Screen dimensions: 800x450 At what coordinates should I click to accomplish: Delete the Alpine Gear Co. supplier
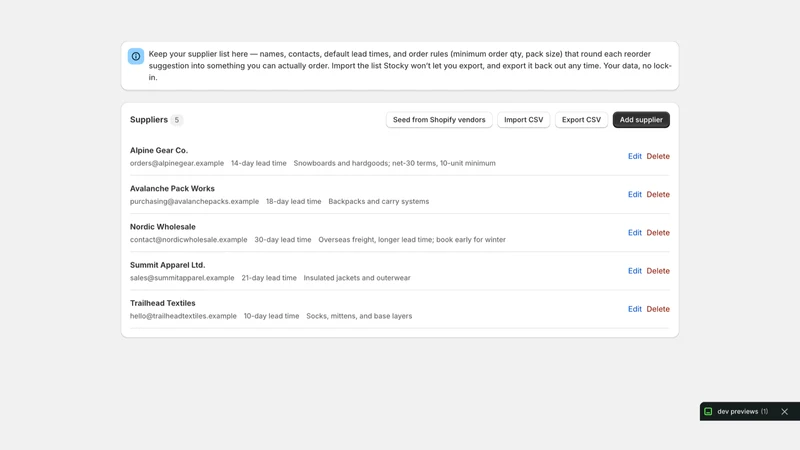(658, 156)
